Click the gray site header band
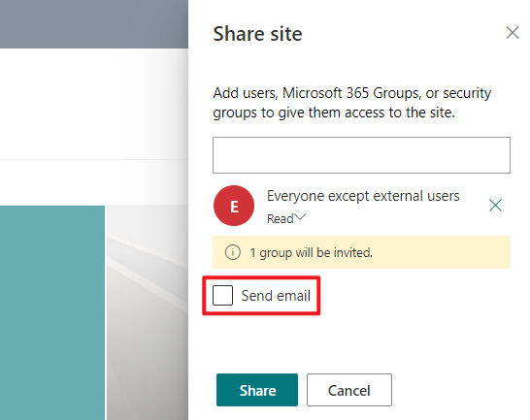The height and width of the screenshot is (420, 530). click(x=94, y=24)
